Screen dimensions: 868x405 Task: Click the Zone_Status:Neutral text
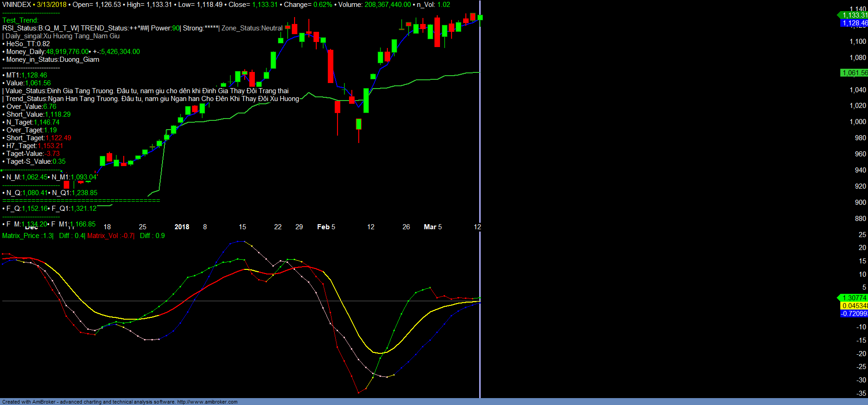(252, 28)
